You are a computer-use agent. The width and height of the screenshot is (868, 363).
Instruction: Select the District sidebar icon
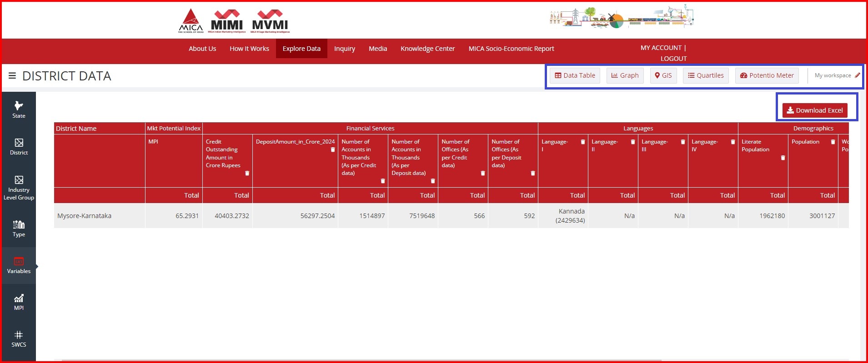[19, 147]
